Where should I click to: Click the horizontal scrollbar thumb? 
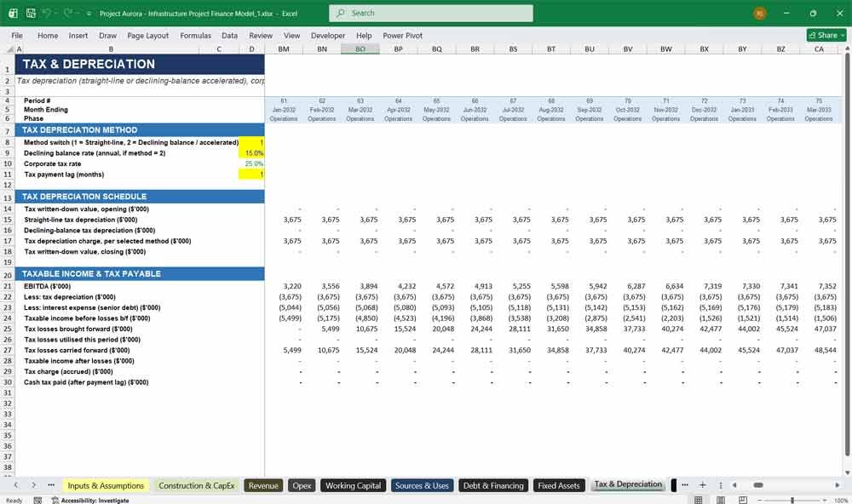(758, 485)
